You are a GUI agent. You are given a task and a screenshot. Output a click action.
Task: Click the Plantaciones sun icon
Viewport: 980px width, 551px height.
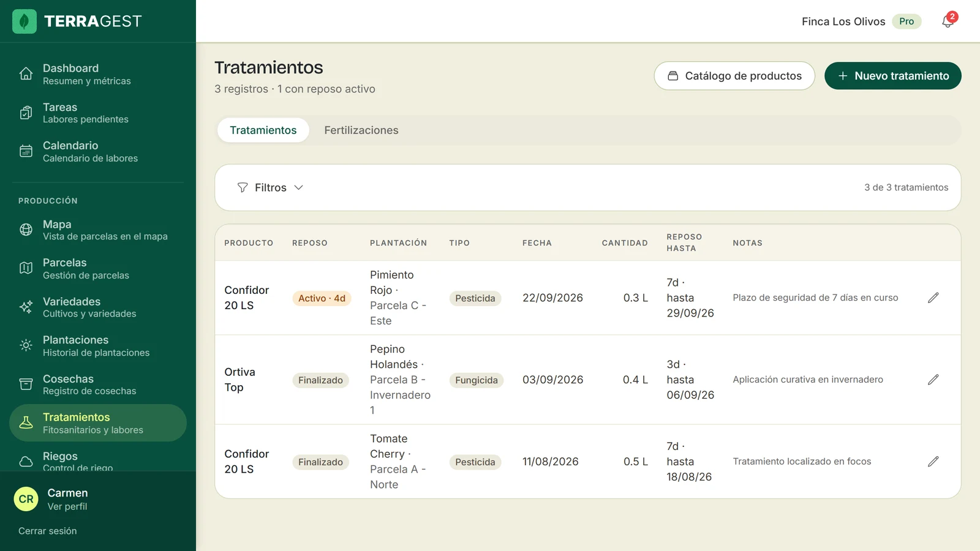tap(26, 345)
